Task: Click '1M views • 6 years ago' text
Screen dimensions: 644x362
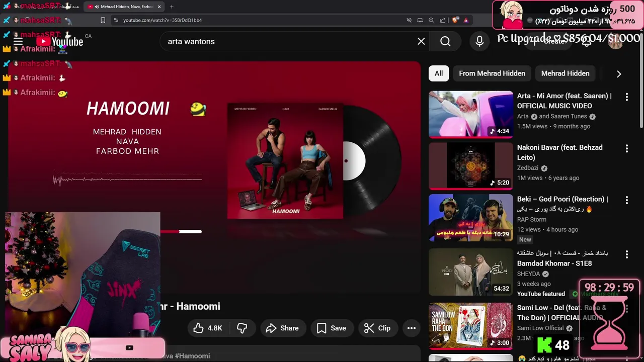Action: click(x=548, y=178)
